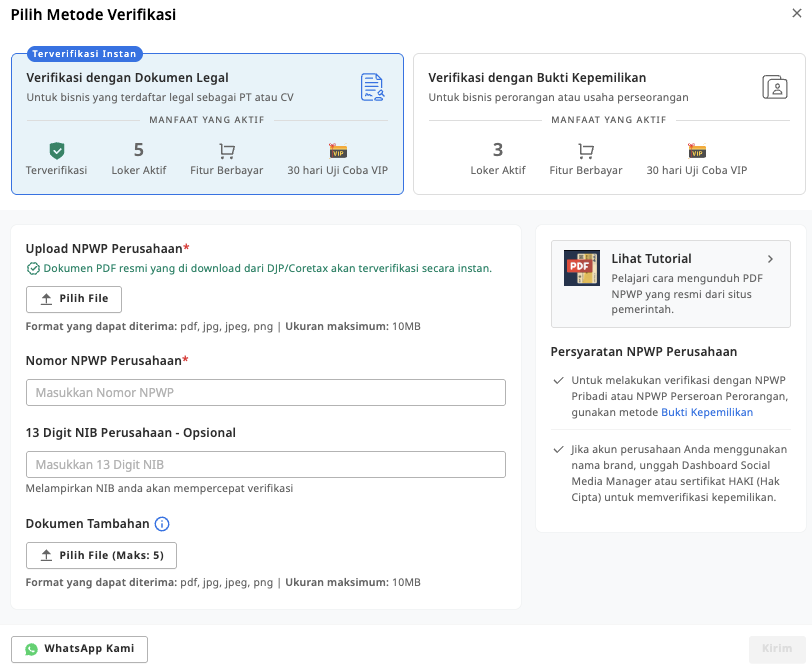Click the green Terverifikasi checkmark icon

point(55,152)
